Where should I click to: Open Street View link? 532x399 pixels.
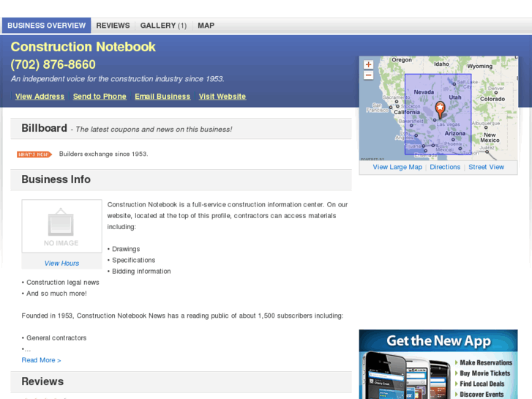[x=486, y=167]
